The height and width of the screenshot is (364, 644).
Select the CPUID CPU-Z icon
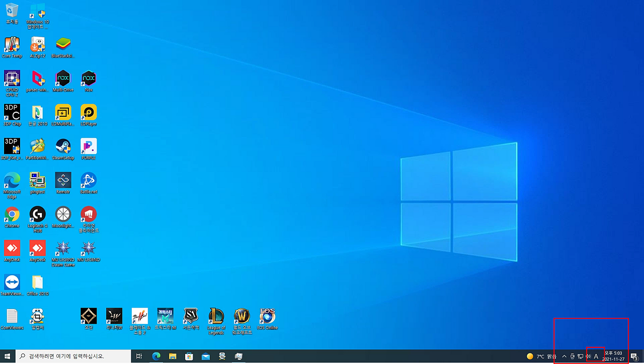tap(12, 84)
